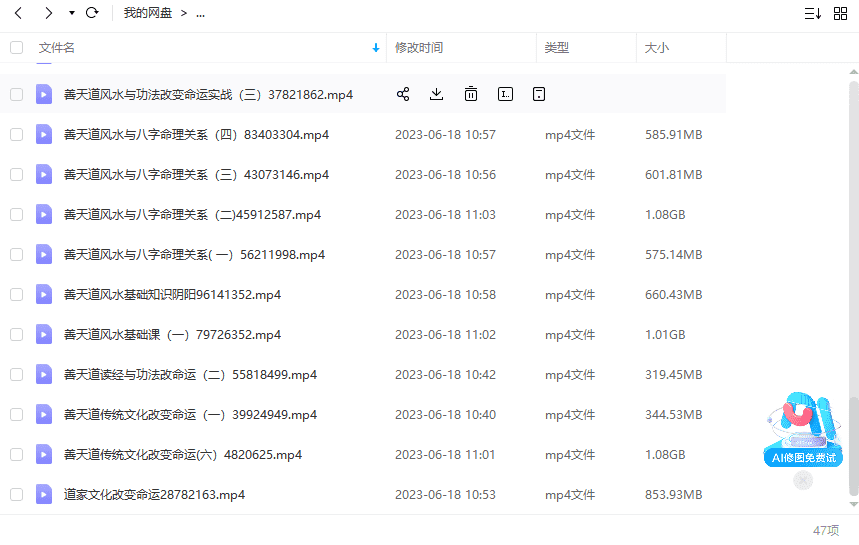This screenshot has height=545, width=859.
Task: Open the navigation history dropdown arrow
Action: click(71, 13)
